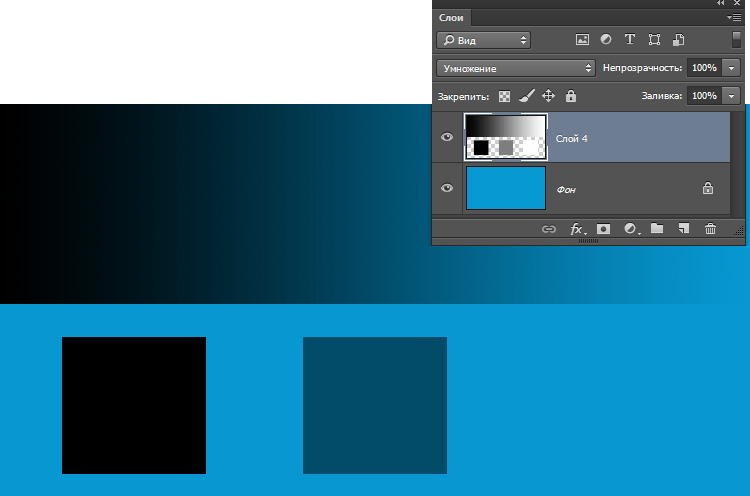Image resolution: width=750 pixels, height=496 pixels.
Task: Filter layers by shape layer icon
Action: click(654, 40)
